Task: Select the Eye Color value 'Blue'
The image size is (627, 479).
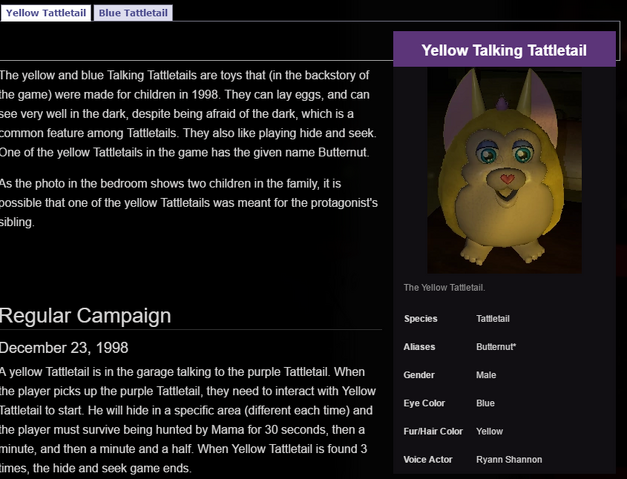Action: pyautogui.click(x=485, y=403)
